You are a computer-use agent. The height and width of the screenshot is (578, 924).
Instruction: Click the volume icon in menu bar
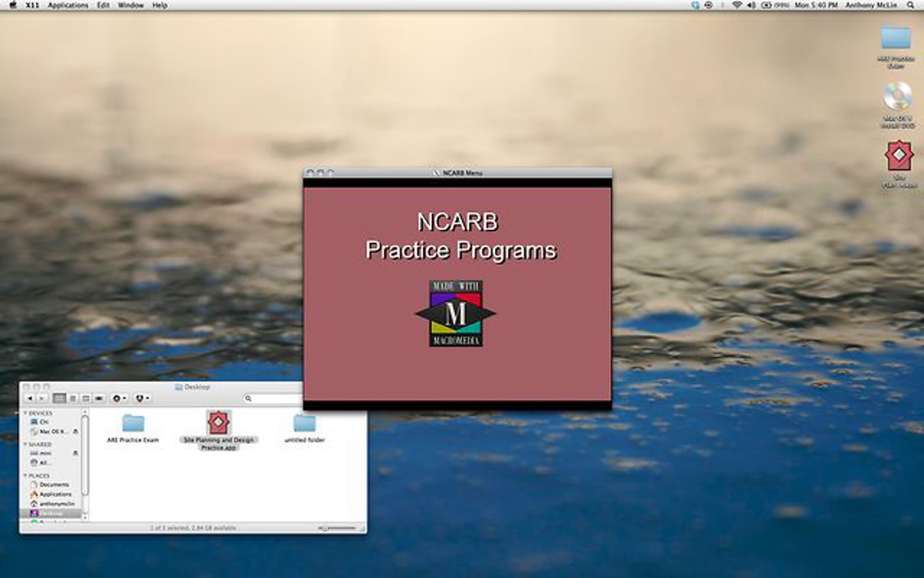tap(751, 5)
